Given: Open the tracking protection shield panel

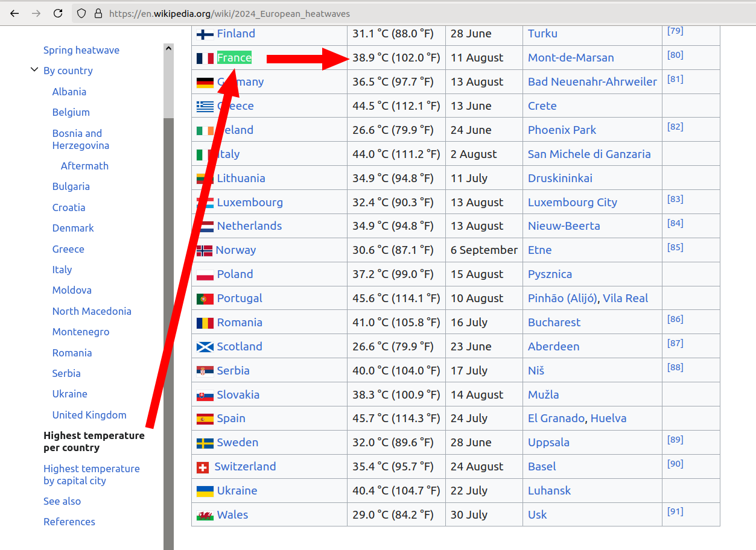Looking at the screenshot, I should pos(82,13).
